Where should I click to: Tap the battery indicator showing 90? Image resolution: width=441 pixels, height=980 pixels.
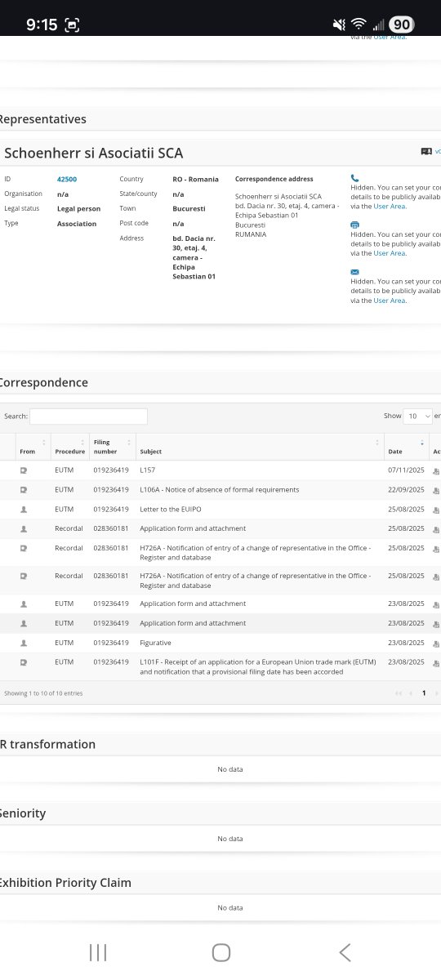[x=401, y=24]
